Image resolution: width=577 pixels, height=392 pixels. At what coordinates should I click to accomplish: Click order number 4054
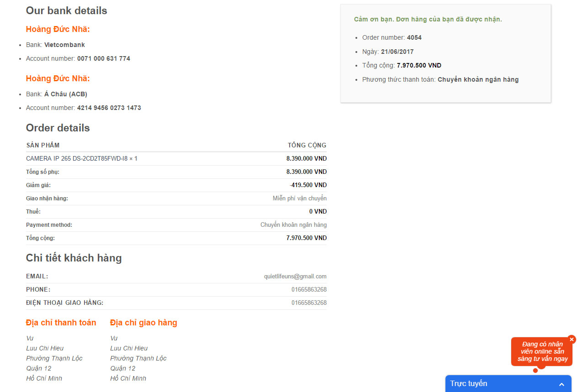tap(414, 37)
